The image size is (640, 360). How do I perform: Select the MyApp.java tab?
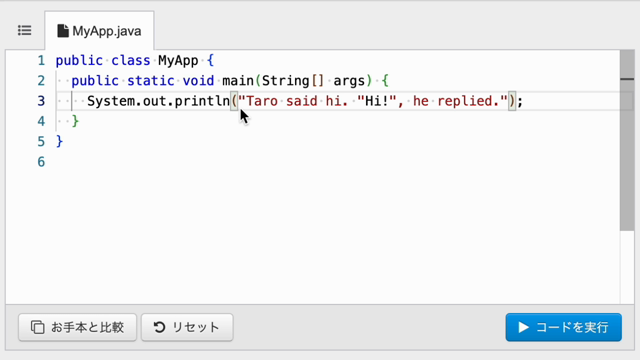99,31
